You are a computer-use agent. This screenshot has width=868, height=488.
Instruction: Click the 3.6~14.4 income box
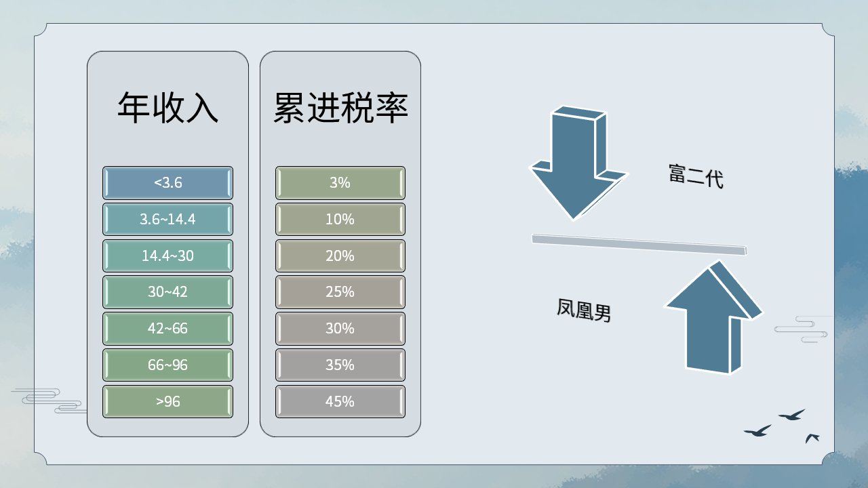[x=167, y=220]
